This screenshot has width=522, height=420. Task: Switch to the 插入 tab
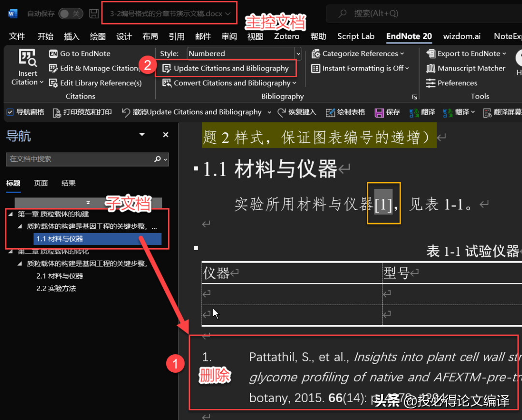pyautogui.click(x=71, y=36)
